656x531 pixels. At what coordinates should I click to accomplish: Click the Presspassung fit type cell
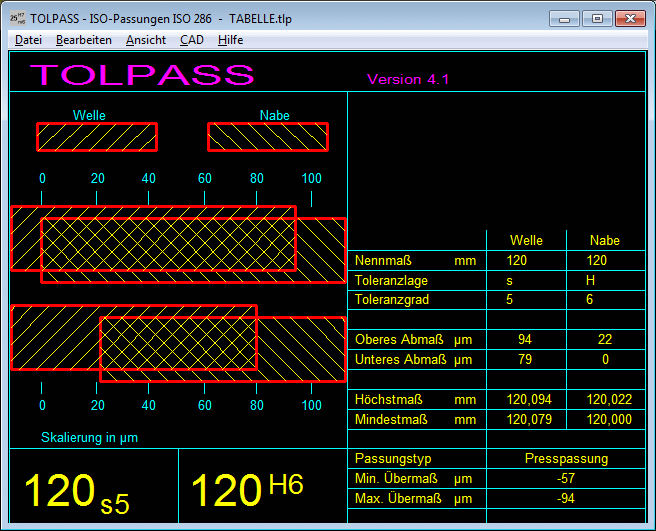click(x=566, y=459)
